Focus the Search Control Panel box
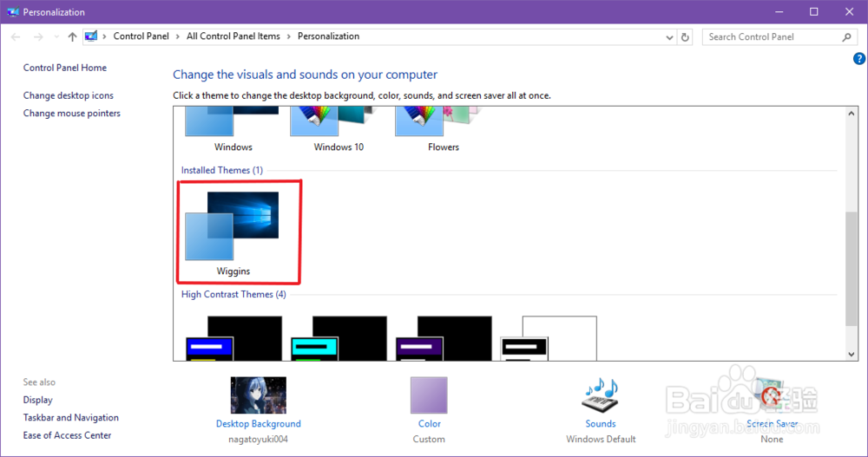Screen dimensions: 868x457 point(779,37)
